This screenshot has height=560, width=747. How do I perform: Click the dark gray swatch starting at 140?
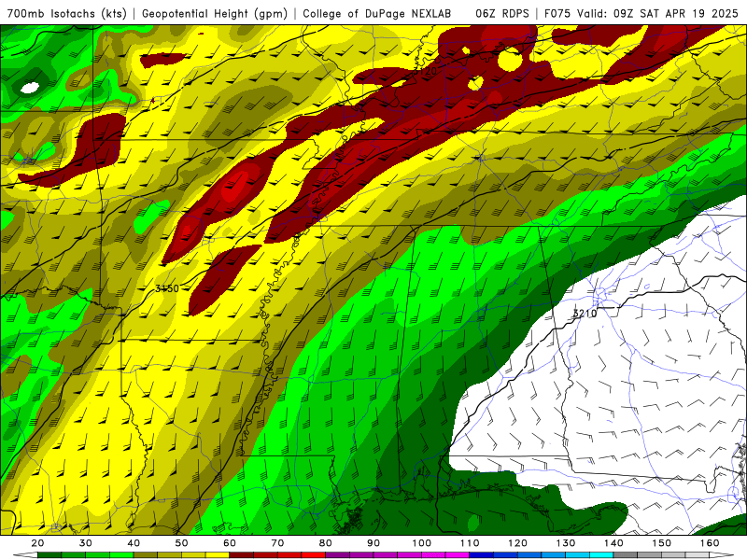click(x=626, y=555)
